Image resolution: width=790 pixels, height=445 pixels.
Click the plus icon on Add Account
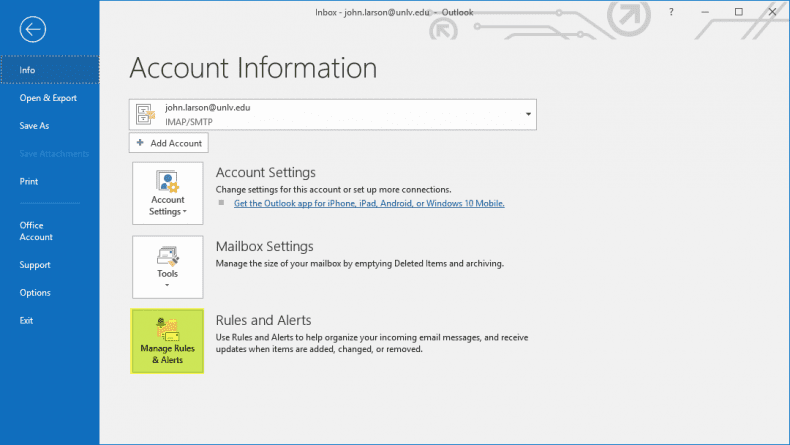pyautogui.click(x=140, y=143)
